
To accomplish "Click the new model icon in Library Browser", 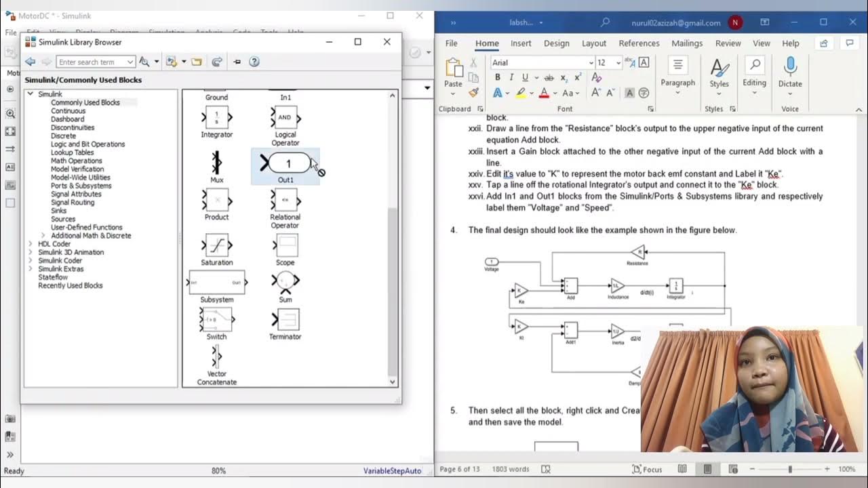I will [171, 62].
